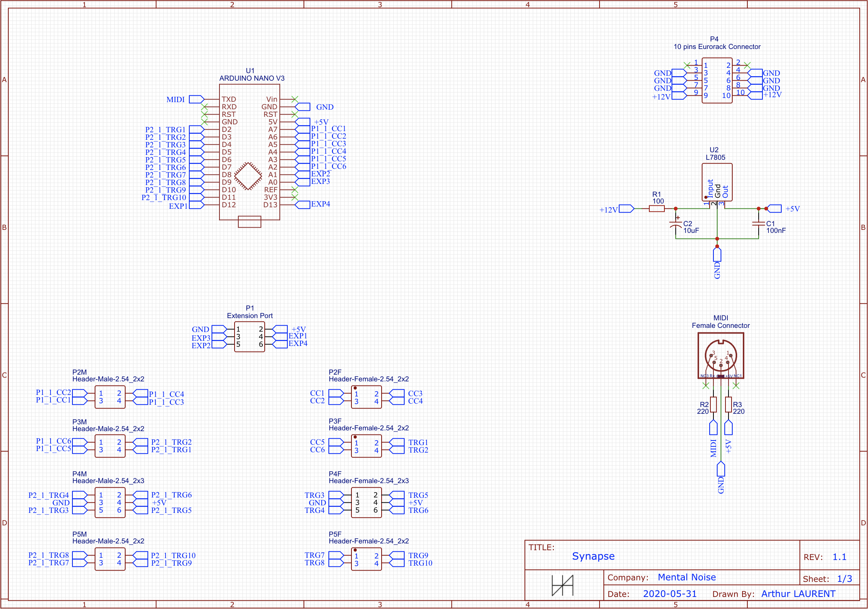Click capacitor C1 100nF symbol
The width and height of the screenshot is (868, 609).
pyautogui.click(x=758, y=223)
